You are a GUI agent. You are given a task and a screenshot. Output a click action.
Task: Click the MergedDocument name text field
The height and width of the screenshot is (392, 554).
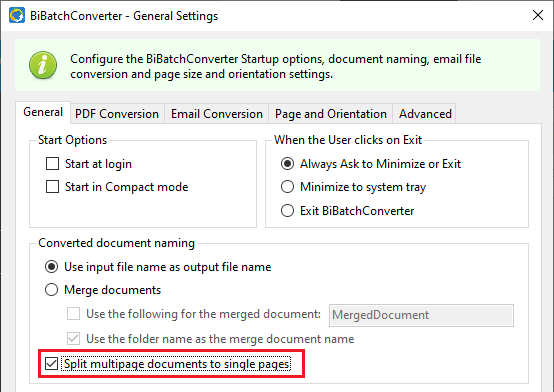421,315
